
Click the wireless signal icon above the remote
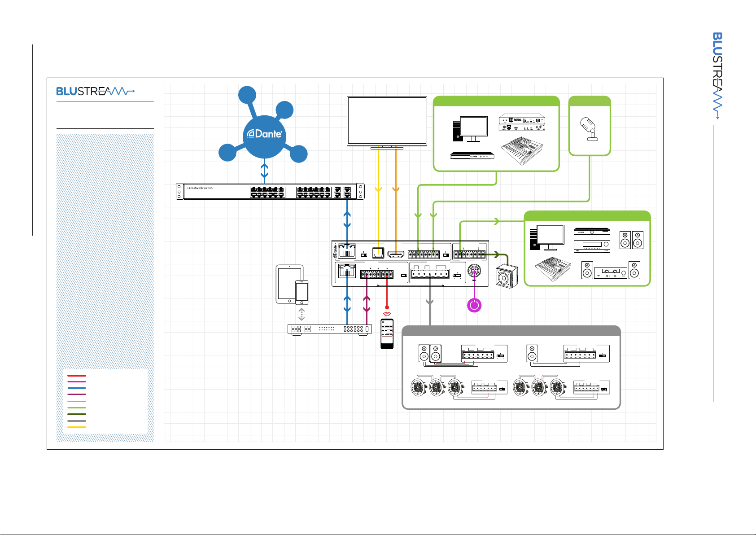387,314
